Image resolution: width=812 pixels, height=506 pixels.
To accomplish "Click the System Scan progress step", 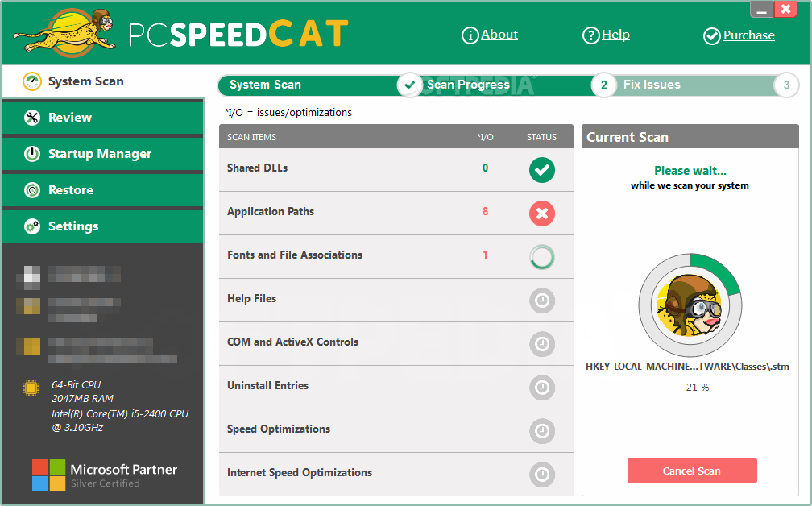I will click(265, 85).
